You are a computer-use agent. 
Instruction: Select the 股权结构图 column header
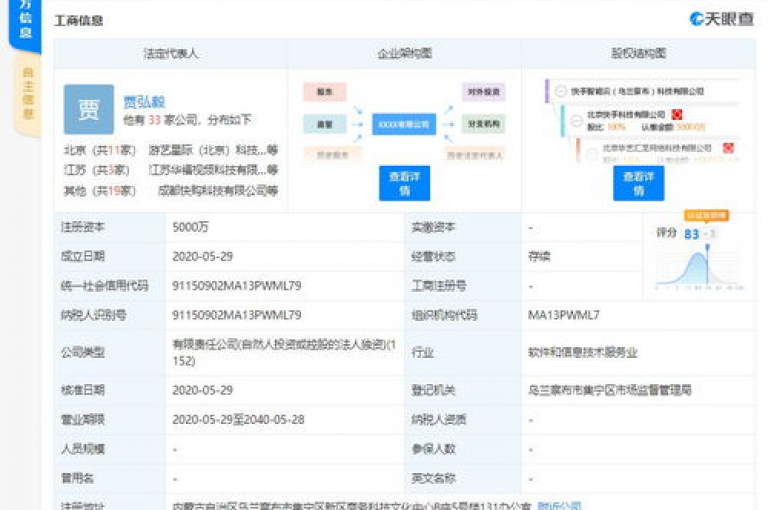[639, 53]
